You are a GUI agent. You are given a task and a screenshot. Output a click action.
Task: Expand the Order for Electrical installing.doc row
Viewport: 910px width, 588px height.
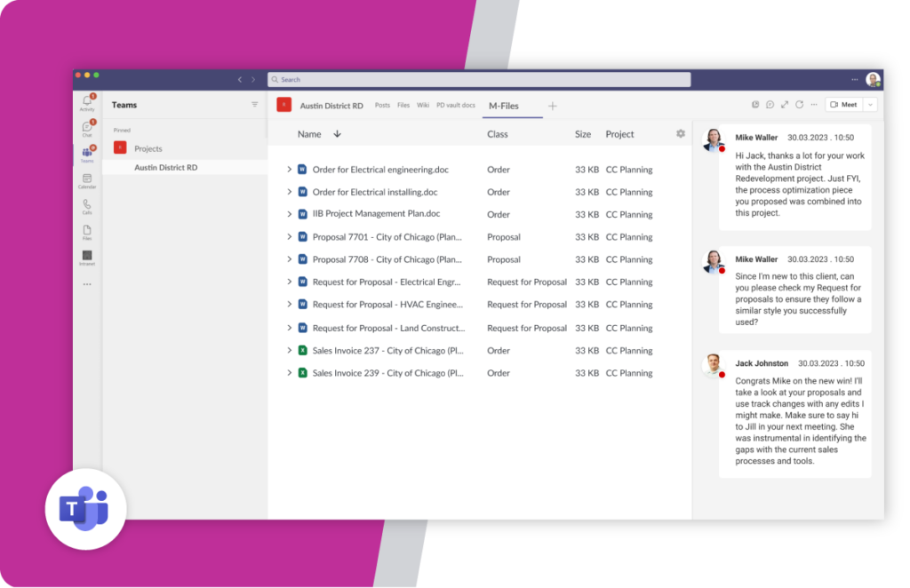click(289, 192)
